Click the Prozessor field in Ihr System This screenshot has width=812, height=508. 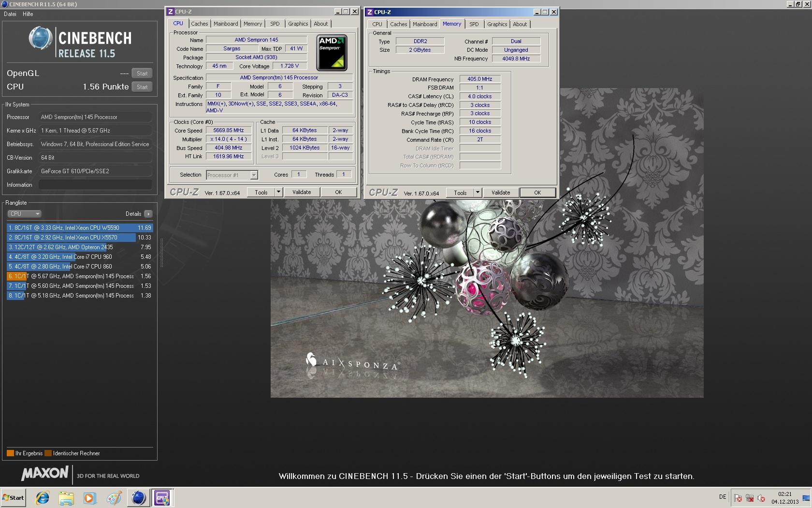click(95, 117)
